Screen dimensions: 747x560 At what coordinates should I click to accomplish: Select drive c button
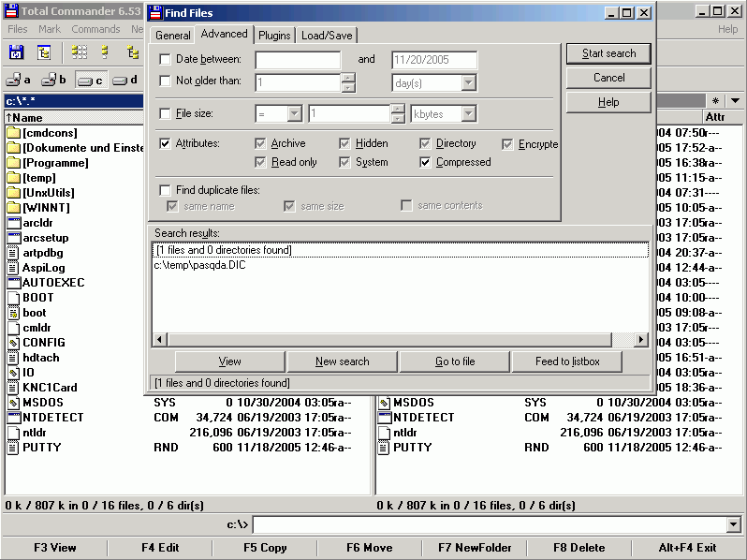click(91, 81)
